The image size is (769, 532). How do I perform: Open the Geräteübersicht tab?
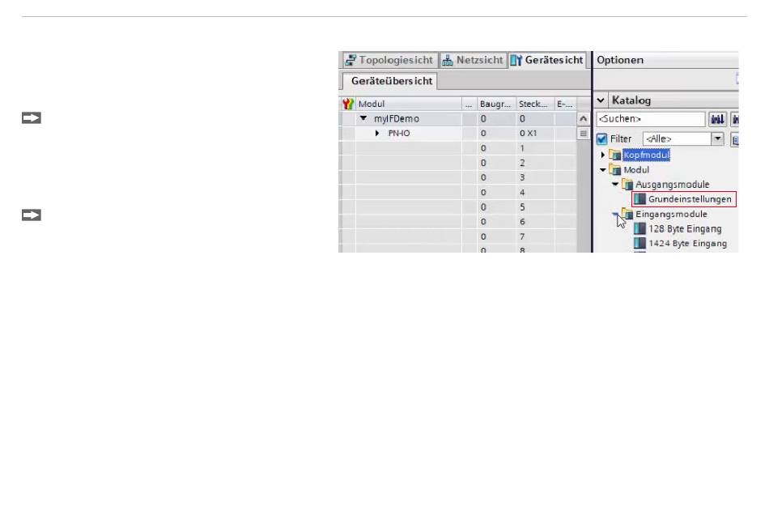(390, 81)
